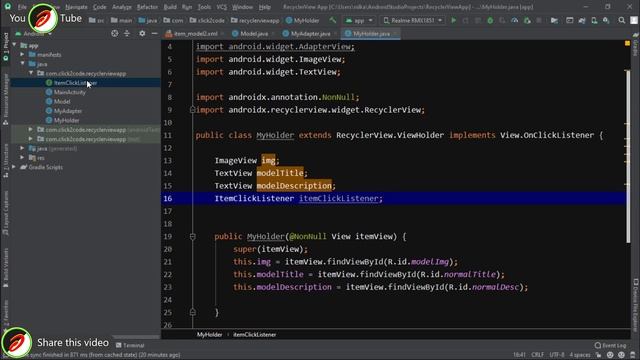
Task: Open project panel settings gear
Action: [142, 33]
